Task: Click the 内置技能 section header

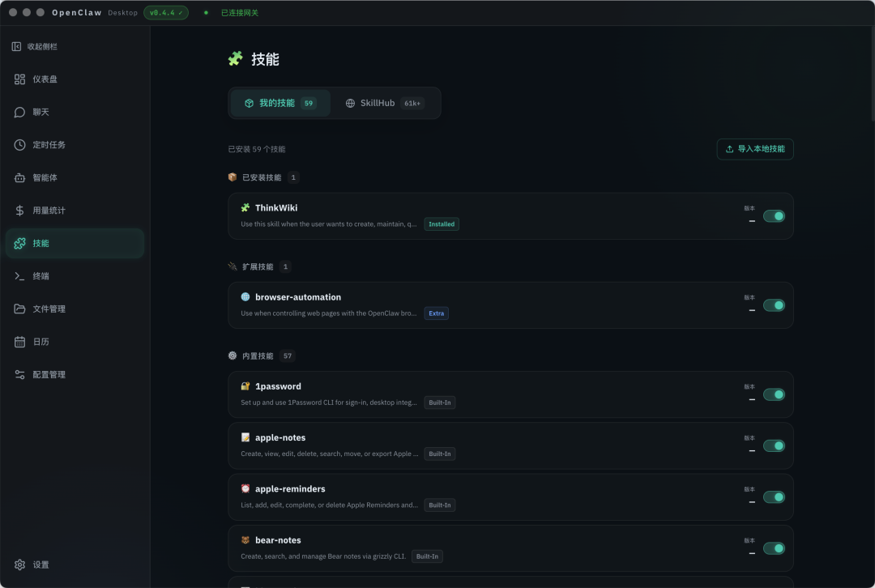Action: 258,356
